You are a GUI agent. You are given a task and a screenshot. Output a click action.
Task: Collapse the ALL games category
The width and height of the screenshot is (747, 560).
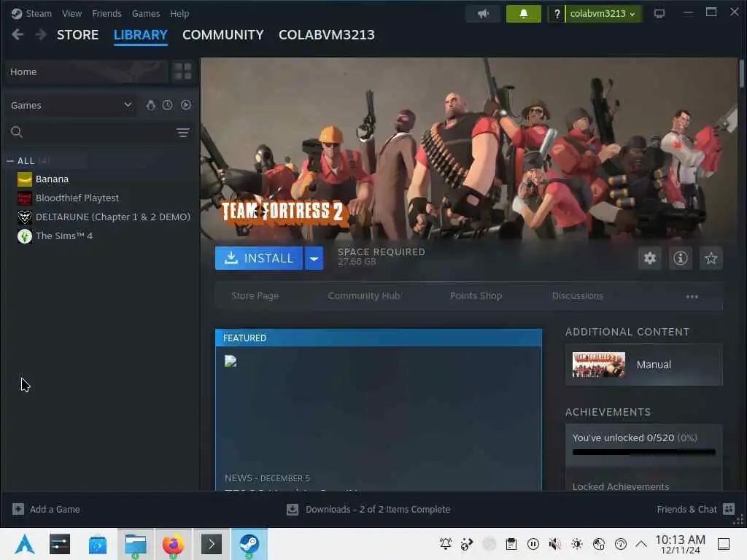click(x=10, y=161)
